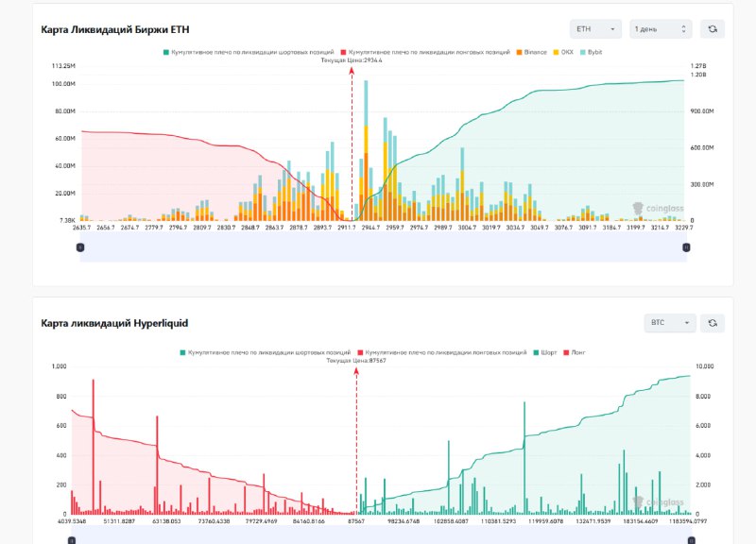
Task: Click left range slider handle under ETH chart
Action: point(79,247)
